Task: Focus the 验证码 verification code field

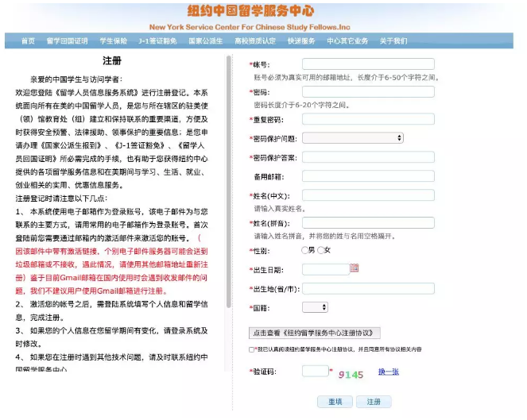Action: click(316, 371)
